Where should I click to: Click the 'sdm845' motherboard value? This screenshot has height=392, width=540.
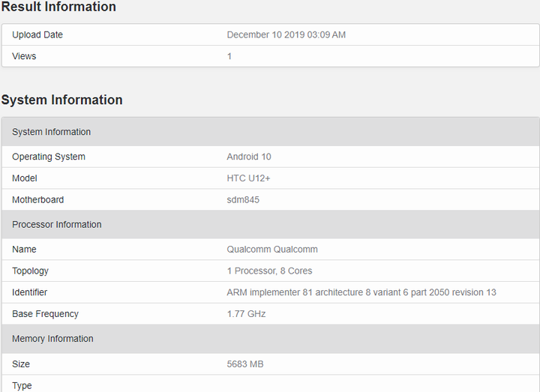pyautogui.click(x=243, y=199)
